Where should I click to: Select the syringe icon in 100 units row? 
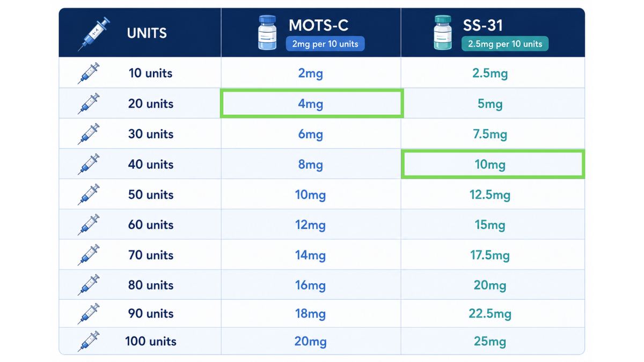tap(89, 342)
